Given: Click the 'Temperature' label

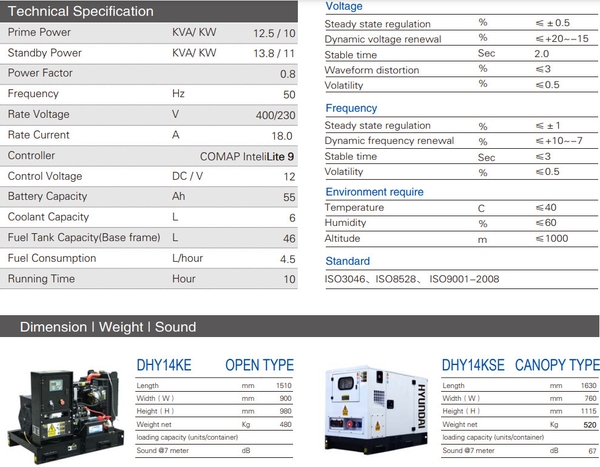Looking at the screenshot, I should pos(354,207).
